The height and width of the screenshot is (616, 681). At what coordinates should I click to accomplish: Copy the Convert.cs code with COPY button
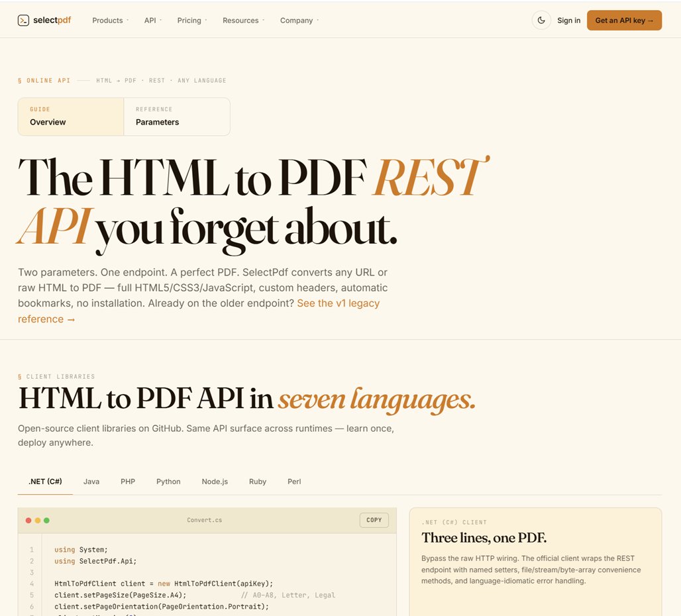click(374, 520)
